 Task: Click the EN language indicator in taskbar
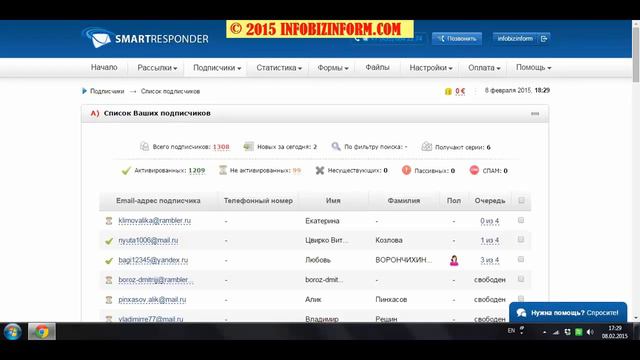[x=511, y=331]
